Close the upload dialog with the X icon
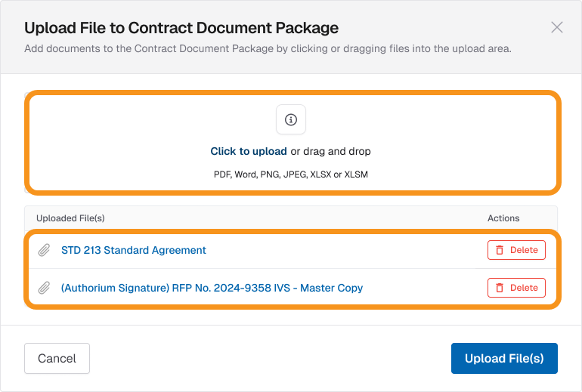Image resolution: width=582 pixels, height=392 pixels. point(557,27)
